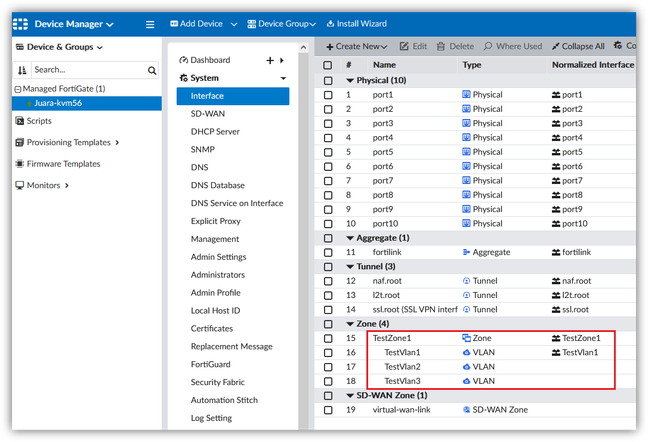Select DHCP Server in System menu
The width and height of the screenshot is (648, 442).
(215, 132)
